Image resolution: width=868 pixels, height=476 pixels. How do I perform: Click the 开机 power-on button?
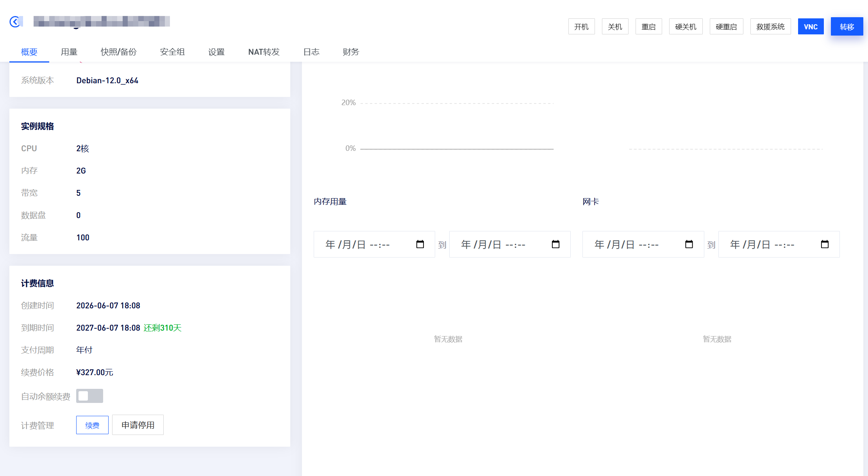coord(581,27)
